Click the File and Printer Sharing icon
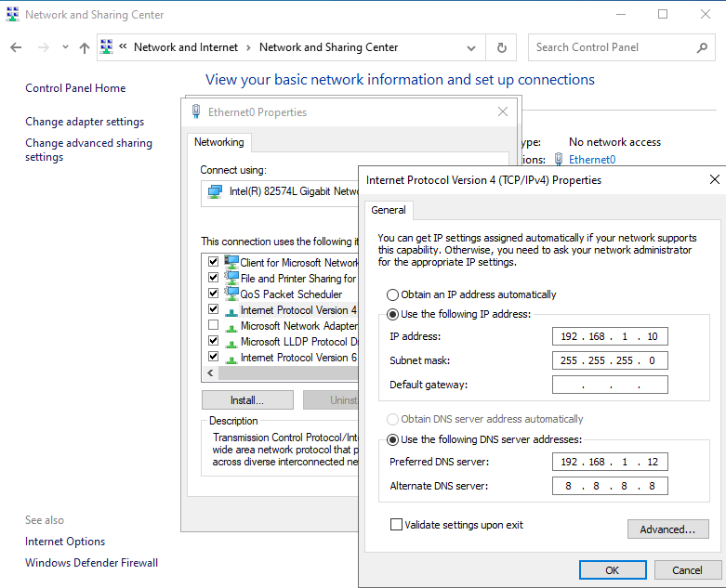 click(231, 278)
